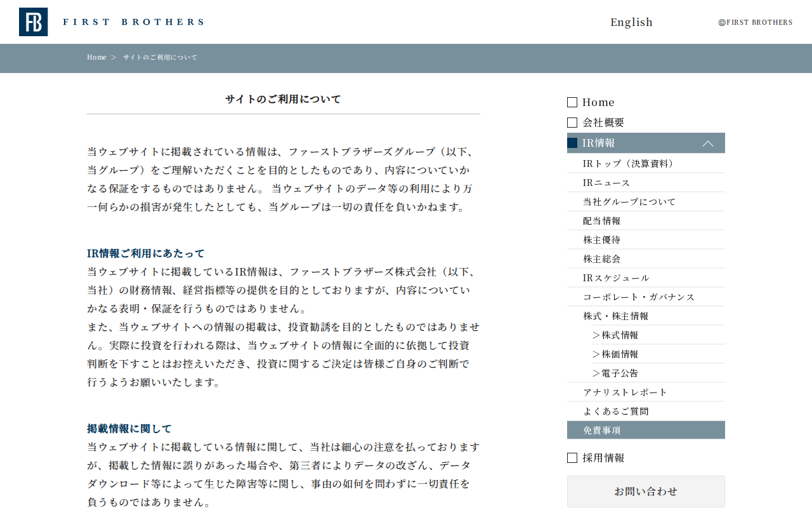This screenshot has width=812, height=508.
Task: Click the page title サイトのご利用について
Action: [283, 99]
